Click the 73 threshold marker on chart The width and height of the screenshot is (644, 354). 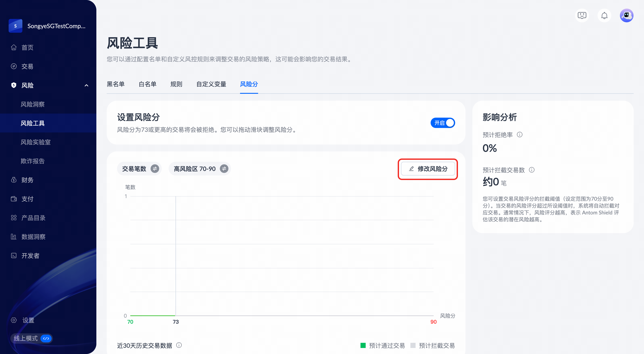[176, 322]
